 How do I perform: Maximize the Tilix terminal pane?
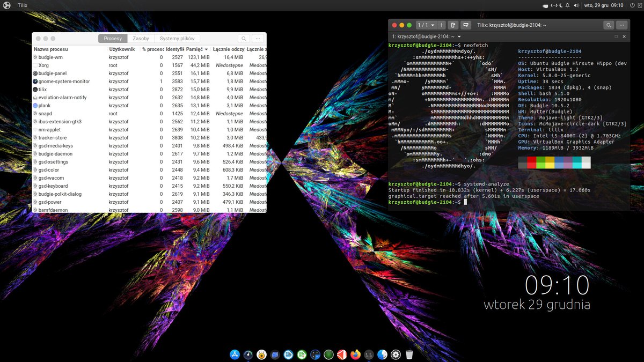click(x=616, y=36)
